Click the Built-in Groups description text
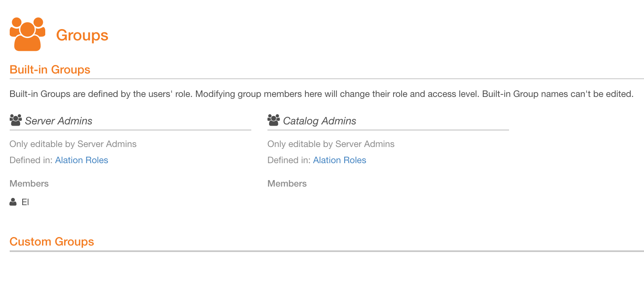 click(321, 94)
